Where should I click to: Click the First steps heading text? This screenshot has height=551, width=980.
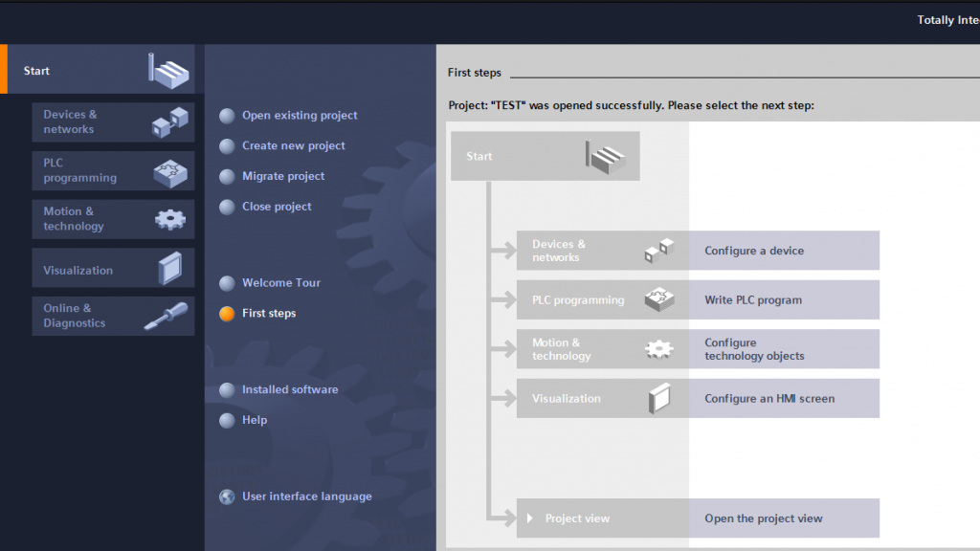pyautogui.click(x=475, y=73)
